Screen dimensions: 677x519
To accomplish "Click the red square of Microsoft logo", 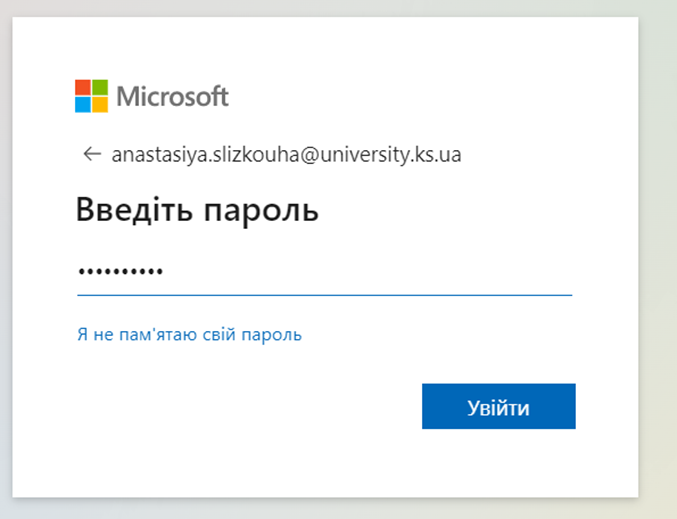I will pos(83,87).
